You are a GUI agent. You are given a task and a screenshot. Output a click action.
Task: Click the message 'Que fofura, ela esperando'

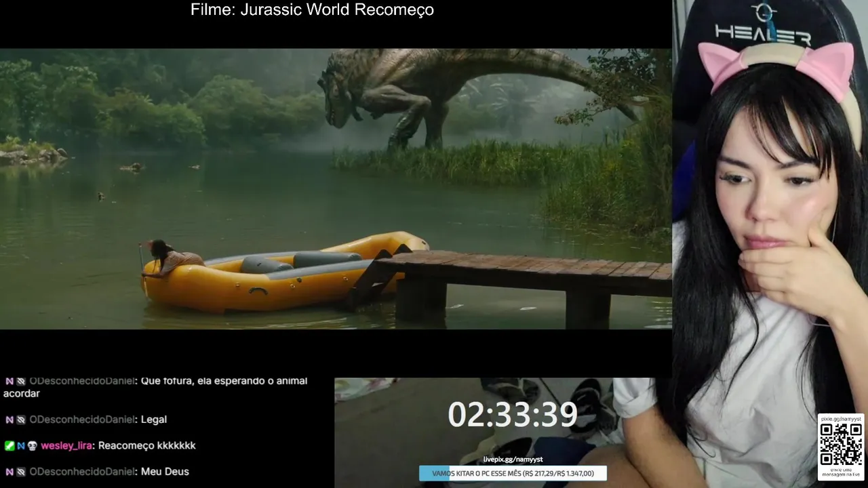[x=155, y=387]
